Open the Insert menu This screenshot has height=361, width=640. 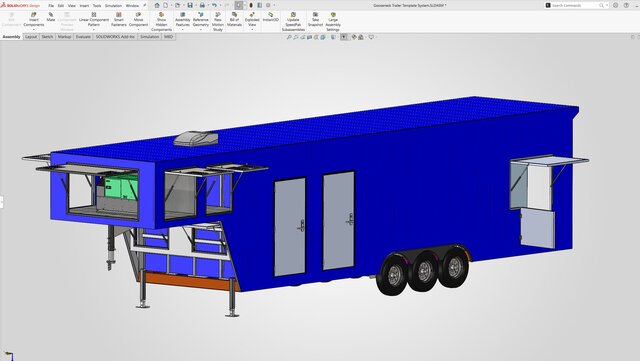pyautogui.click(x=84, y=6)
